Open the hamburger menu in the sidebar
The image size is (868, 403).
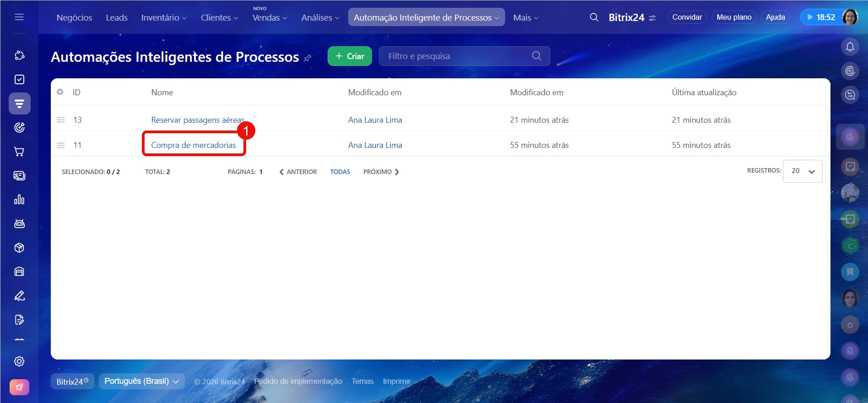19,17
